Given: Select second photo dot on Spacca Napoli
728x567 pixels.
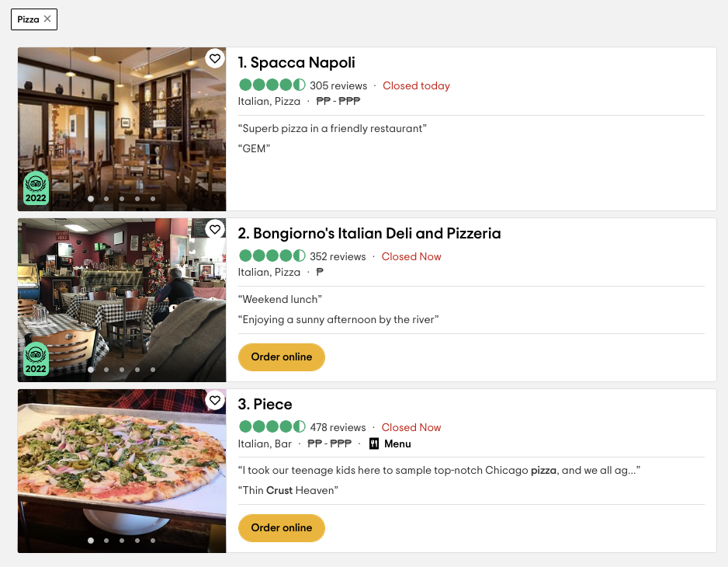Looking at the screenshot, I should 106,199.
